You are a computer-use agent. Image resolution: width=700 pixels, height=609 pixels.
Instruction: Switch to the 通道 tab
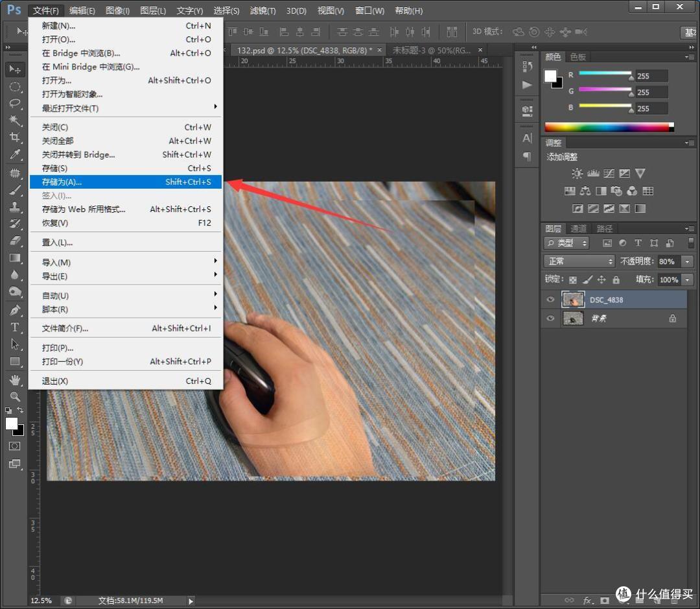pos(579,228)
